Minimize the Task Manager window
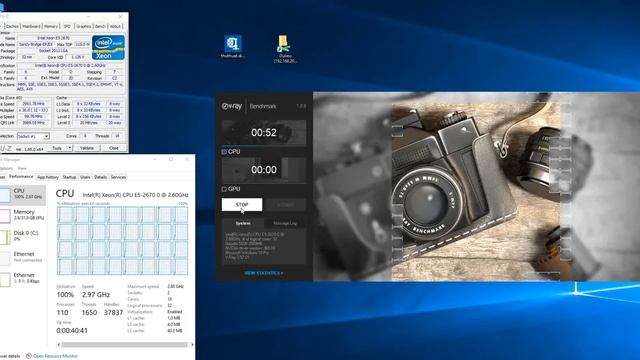The width and height of the screenshot is (640, 360). click(155, 160)
